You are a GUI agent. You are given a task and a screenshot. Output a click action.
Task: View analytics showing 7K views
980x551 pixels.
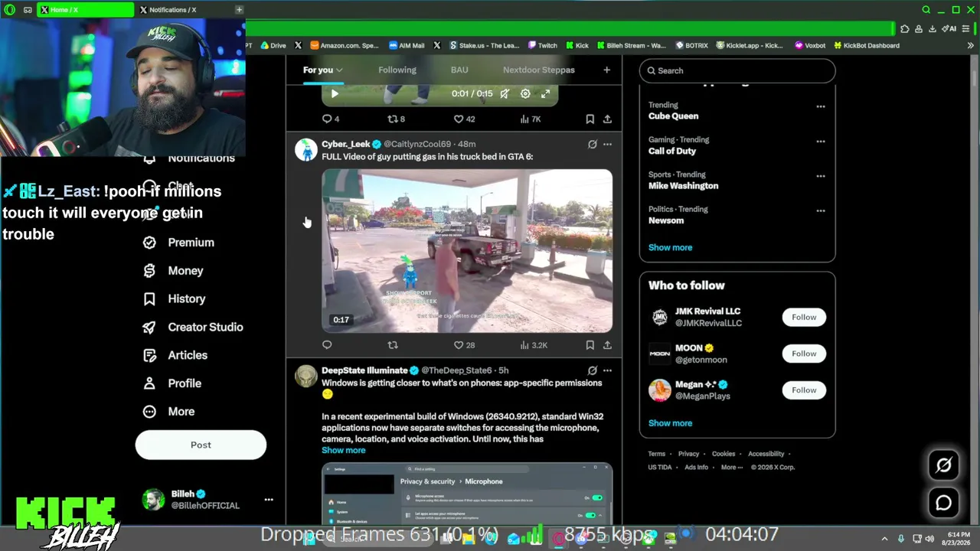click(x=530, y=119)
